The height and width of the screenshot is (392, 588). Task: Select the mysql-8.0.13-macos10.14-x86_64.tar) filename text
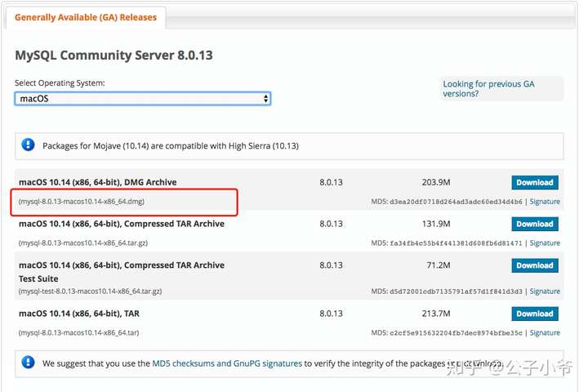[x=78, y=332]
